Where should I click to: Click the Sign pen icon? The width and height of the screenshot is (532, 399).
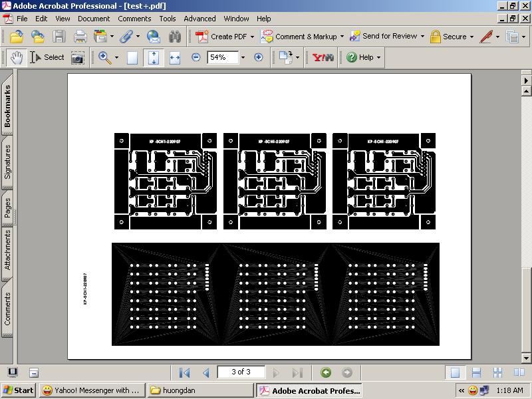click(x=486, y=37)
